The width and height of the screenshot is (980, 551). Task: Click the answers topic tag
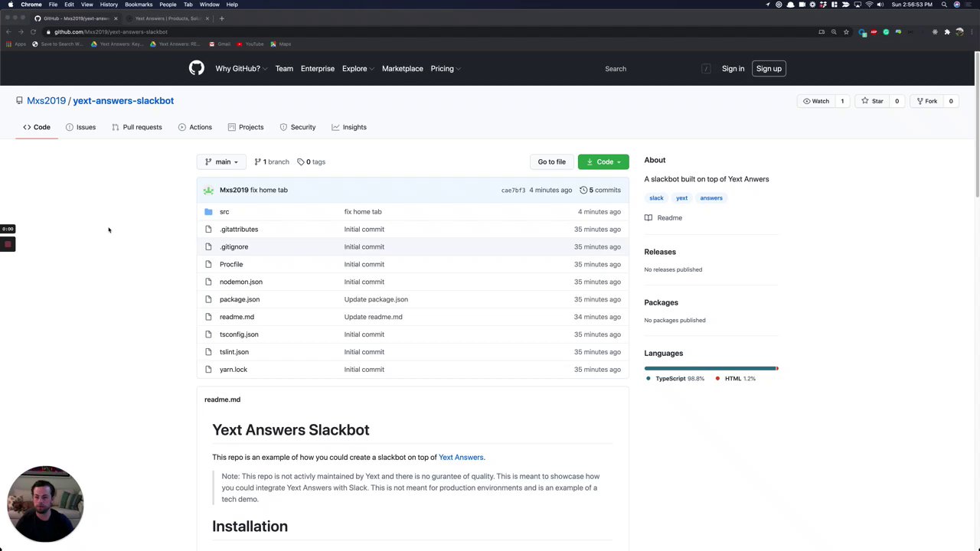[x=711, y=198]
